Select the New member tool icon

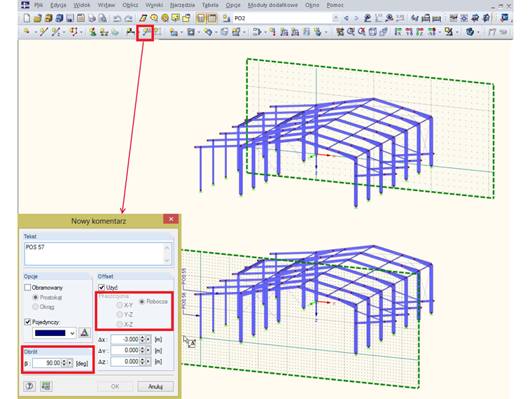point(55,32)
